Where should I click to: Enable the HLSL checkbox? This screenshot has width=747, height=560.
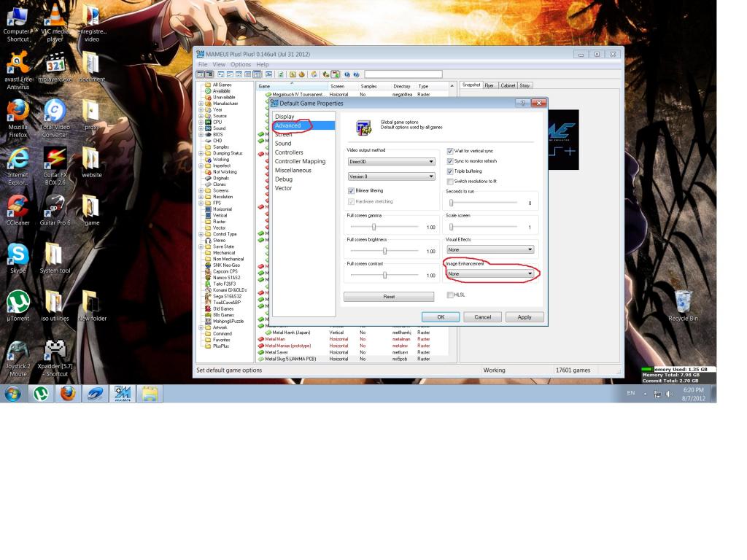[x=449, y=295]
